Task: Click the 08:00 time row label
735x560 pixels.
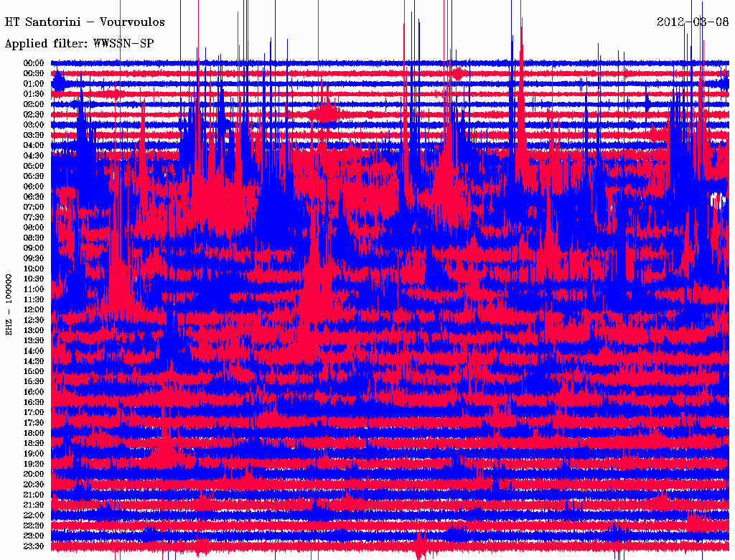Action: point(34,228)
